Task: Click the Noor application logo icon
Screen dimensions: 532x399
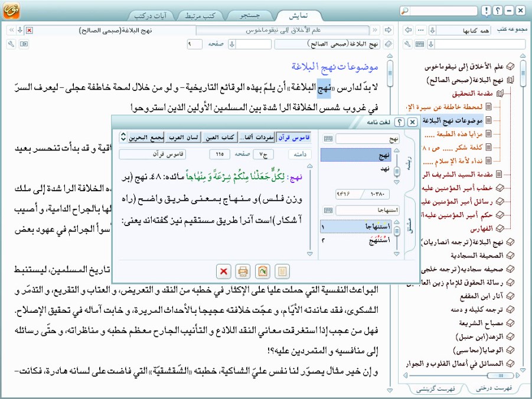Action: click(11, 11)
